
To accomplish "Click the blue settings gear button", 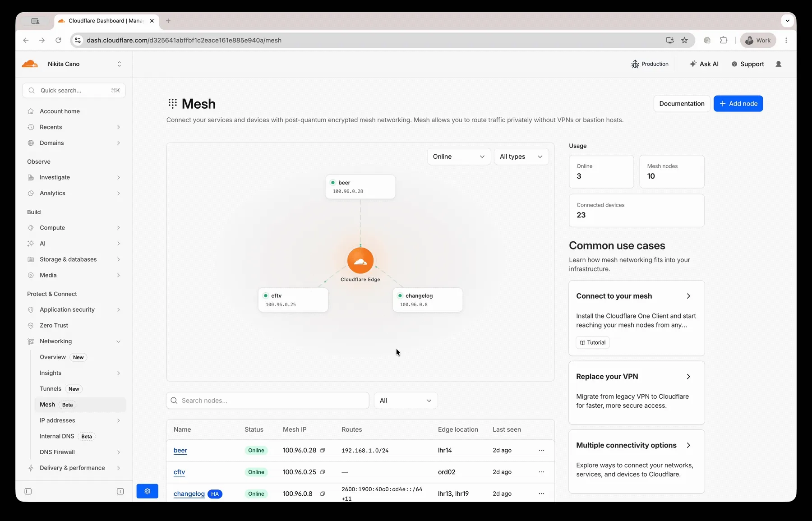I will (x=148, y=491).
